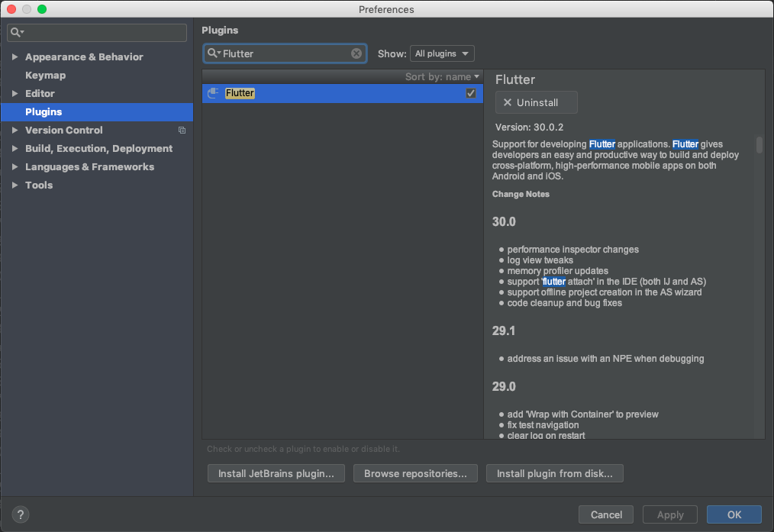
Task: Select the Editor category
Action: click(40, 93)
